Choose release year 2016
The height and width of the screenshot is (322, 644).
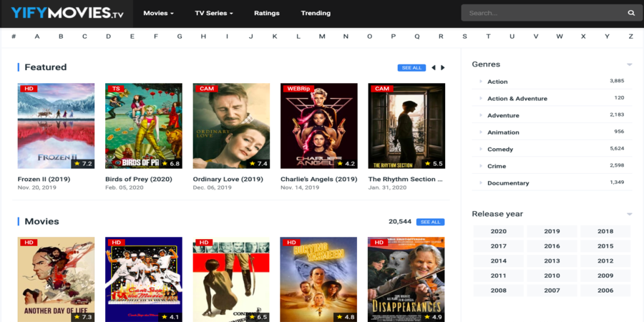[552, 246]
